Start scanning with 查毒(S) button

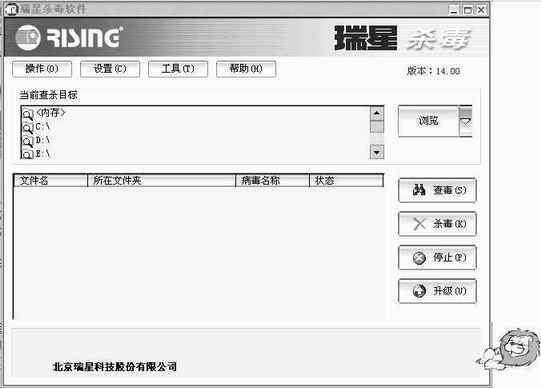[x=437, y=190]
